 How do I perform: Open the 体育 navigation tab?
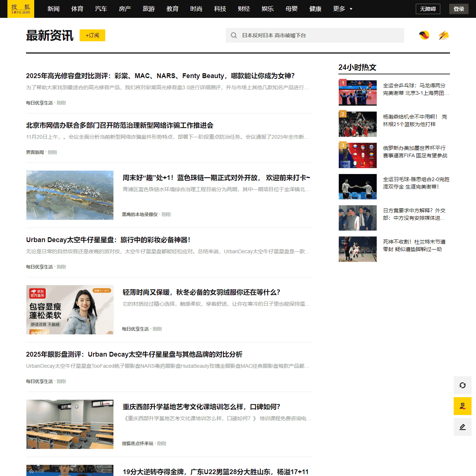pos(77,9)
